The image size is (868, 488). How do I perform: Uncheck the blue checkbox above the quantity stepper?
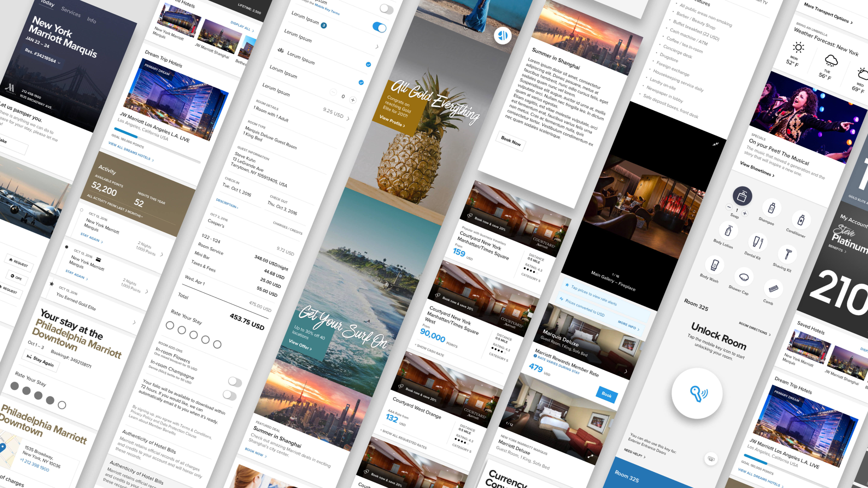361,82
